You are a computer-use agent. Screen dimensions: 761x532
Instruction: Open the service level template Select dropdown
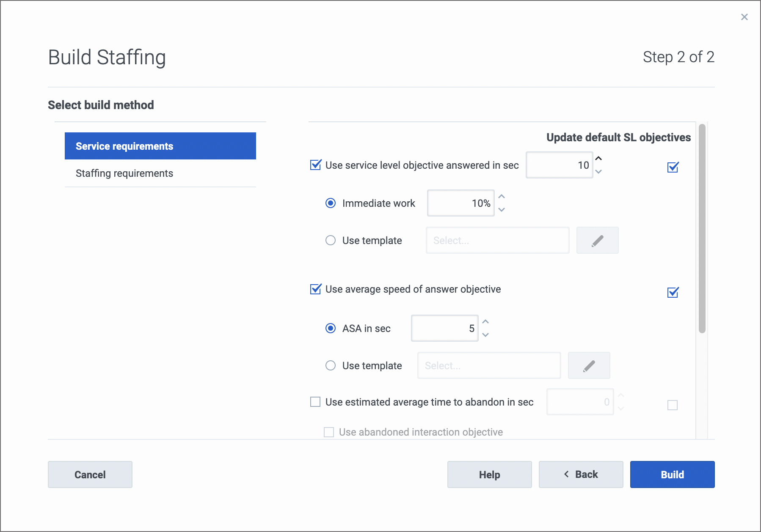pyautogui.click(x=497, y=241)
